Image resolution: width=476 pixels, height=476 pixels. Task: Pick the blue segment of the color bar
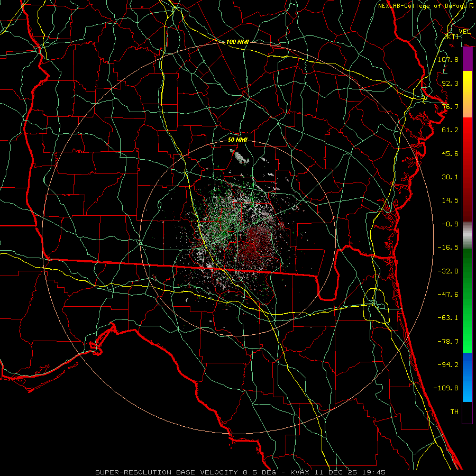[x=467, y=377]
